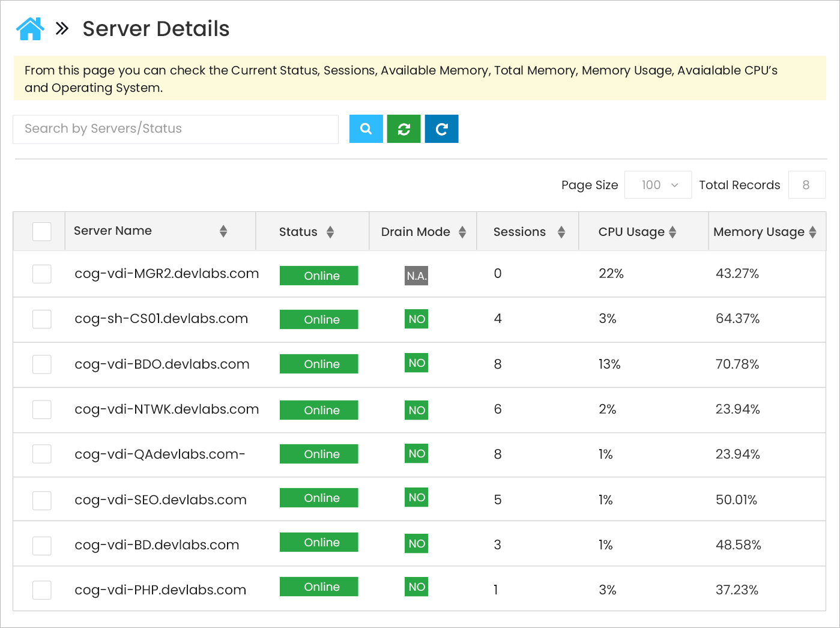The image size is (840, 628).
Task: Check the cog-vdi-BD.devlabs.com row box
Action: pyautogui.click(x=42, y=546)
